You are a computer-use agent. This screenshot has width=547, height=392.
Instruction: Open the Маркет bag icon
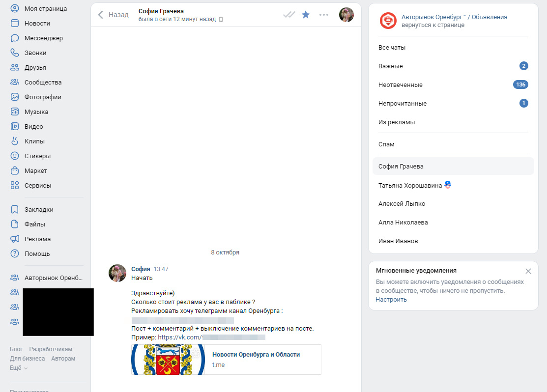tap(15, 170)
